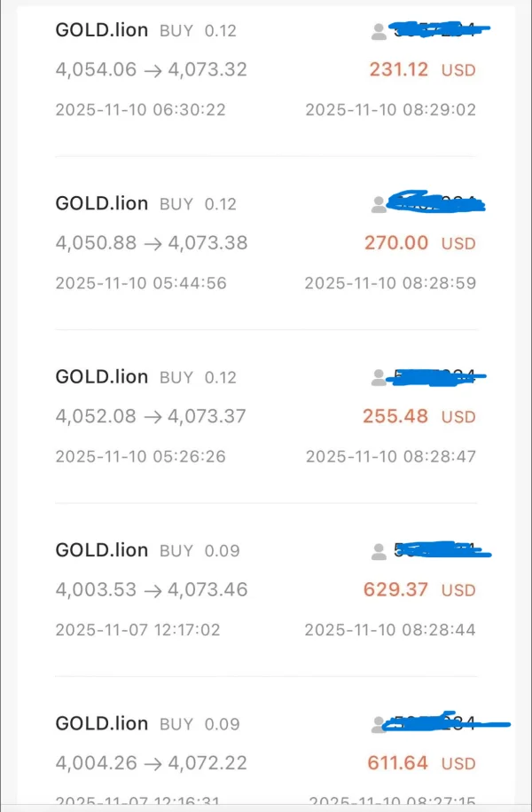Click the arrow between 4,050.88 and 4,073.38
The height and width of the screenshot is (812, 532).
(x=153, y=243)
